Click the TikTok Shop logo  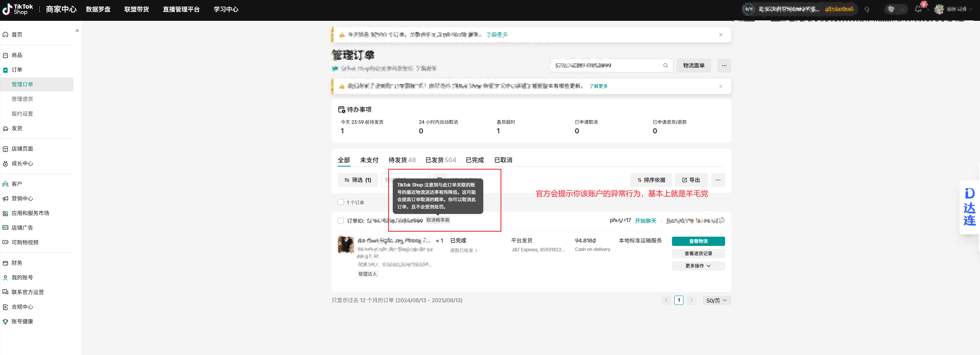click(x=18, y=9)
